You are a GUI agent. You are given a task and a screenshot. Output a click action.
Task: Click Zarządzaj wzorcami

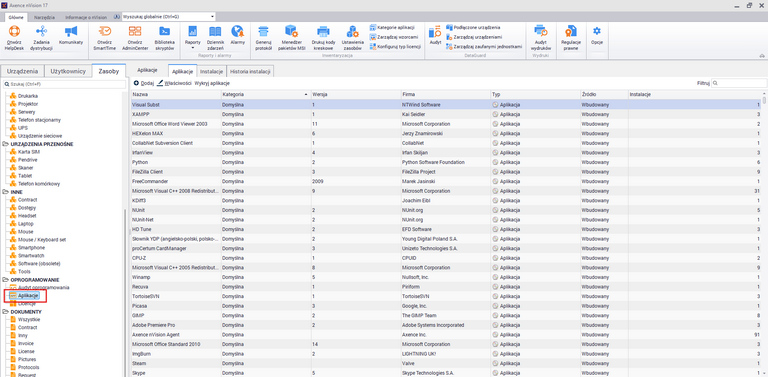(x=394, y=37)
